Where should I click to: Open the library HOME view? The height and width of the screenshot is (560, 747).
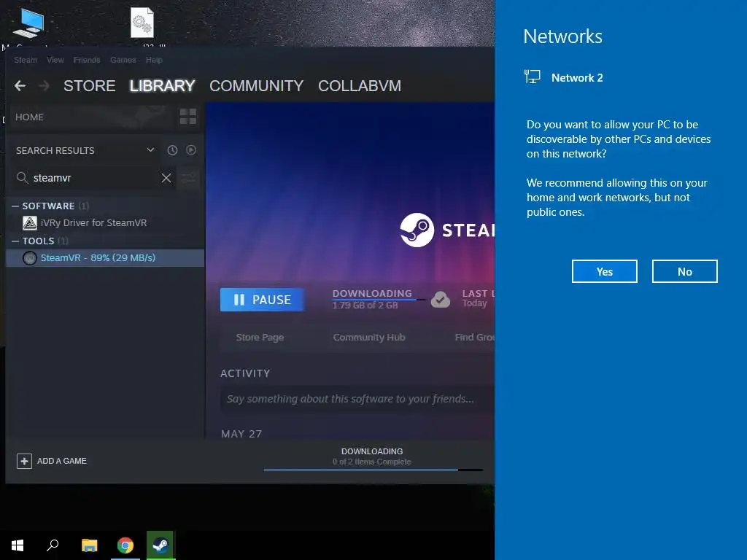(29, 117)
